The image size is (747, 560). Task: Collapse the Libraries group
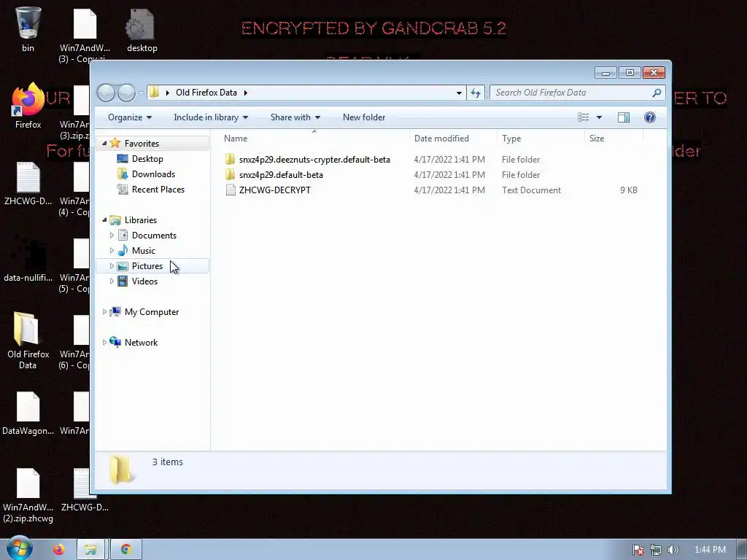pos(104,220)
